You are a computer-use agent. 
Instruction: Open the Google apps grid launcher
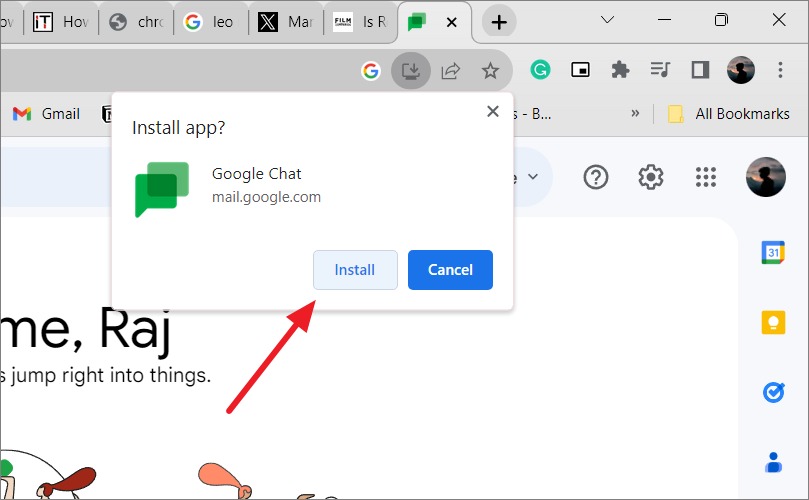click(705, 177)
